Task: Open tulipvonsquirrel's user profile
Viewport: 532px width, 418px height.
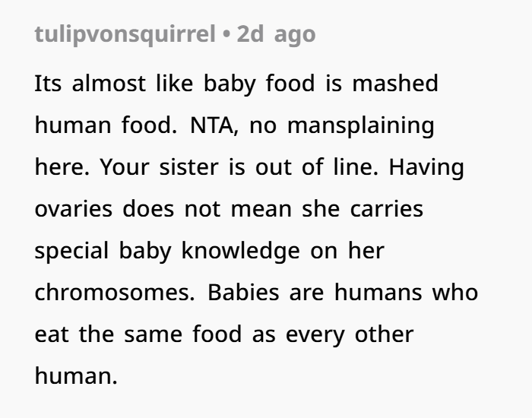Action: click(x=125, y=36)
